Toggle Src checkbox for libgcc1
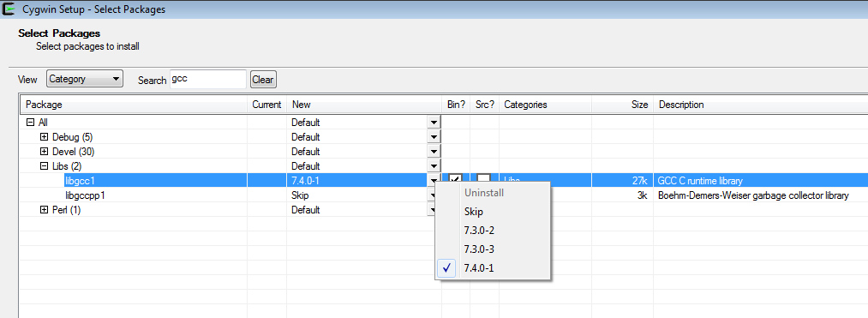The width and height of the screenshot is (868, 318). (x=484, y=178)
